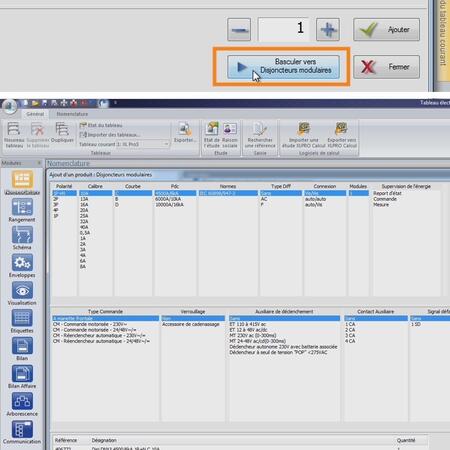Open the Rangement module icon
450x450 pixels.
22,207
